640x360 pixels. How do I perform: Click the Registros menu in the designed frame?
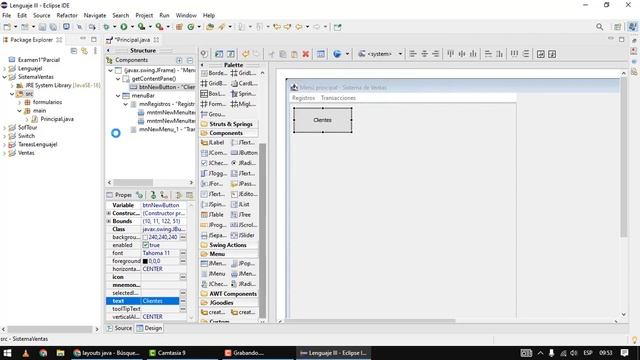[303, 98]
